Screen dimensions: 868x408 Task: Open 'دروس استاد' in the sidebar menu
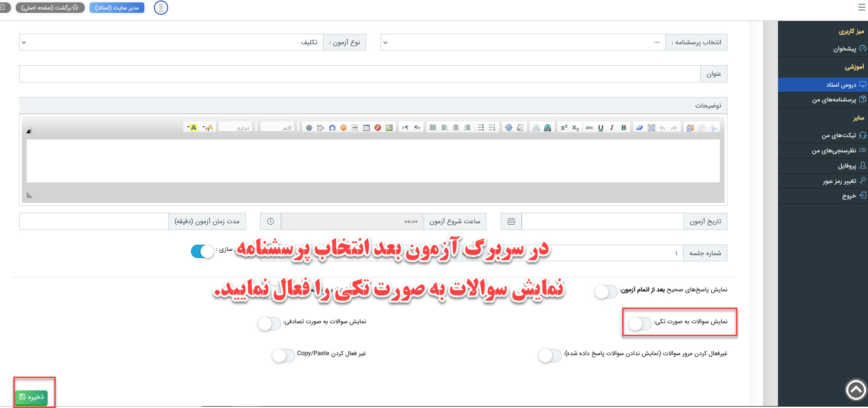click(840, 85)
